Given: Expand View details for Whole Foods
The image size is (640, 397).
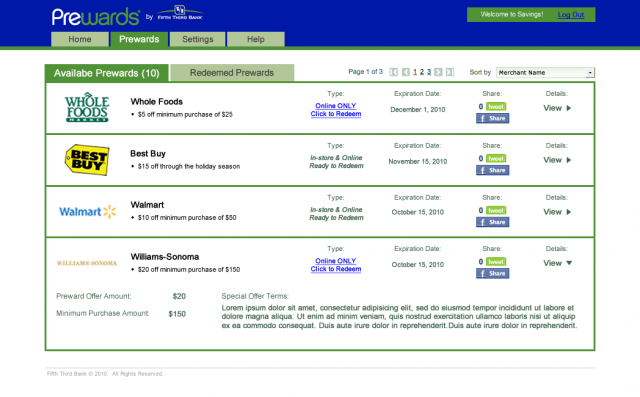Looking at the screenshot, I should (557, 108).
